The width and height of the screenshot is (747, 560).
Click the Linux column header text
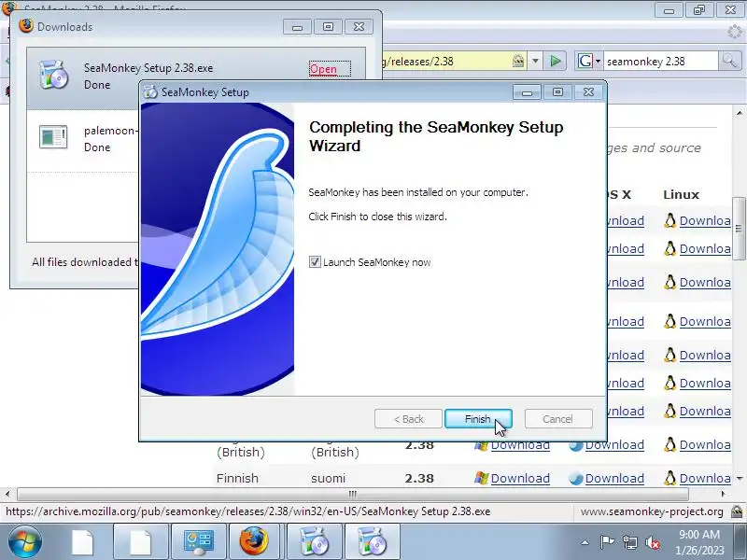click(x=682, y=194)
